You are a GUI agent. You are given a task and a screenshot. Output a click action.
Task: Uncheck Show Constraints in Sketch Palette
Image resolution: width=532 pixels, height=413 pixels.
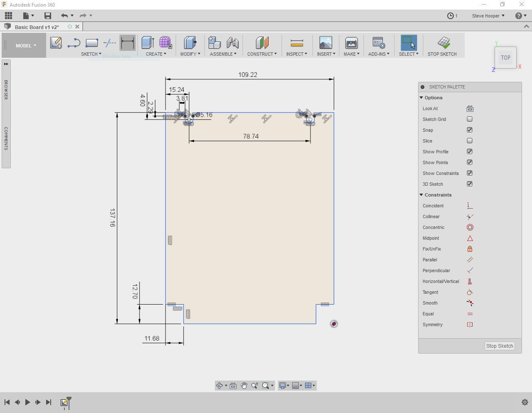470,173
